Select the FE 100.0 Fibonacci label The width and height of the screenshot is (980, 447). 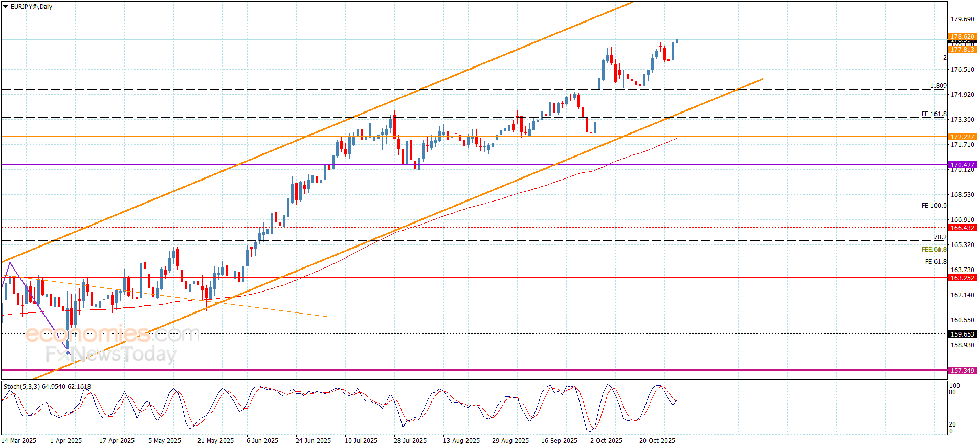(x=934, y=206)
